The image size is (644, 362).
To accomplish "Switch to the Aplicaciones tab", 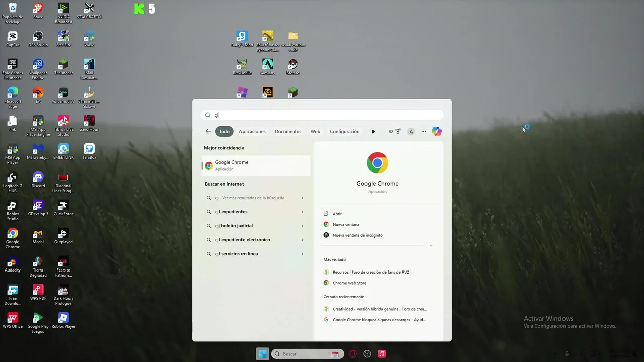I will [x=252, y=131].
